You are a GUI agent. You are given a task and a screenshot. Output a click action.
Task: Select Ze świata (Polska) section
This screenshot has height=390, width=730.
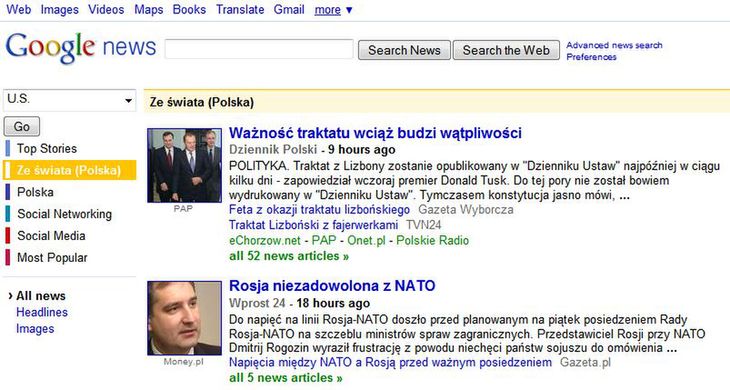[x=69, y=170]
